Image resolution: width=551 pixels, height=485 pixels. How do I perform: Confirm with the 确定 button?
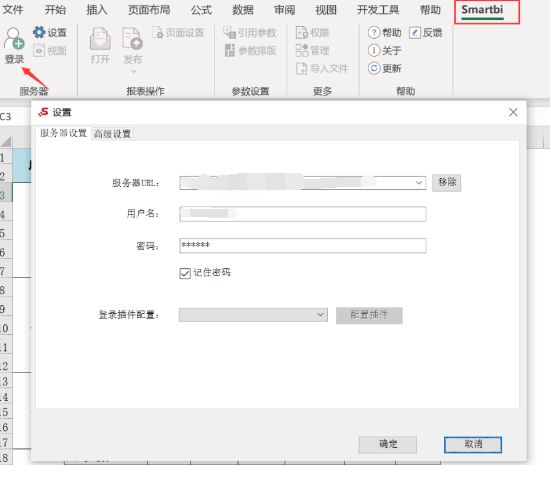pos(388,445)
